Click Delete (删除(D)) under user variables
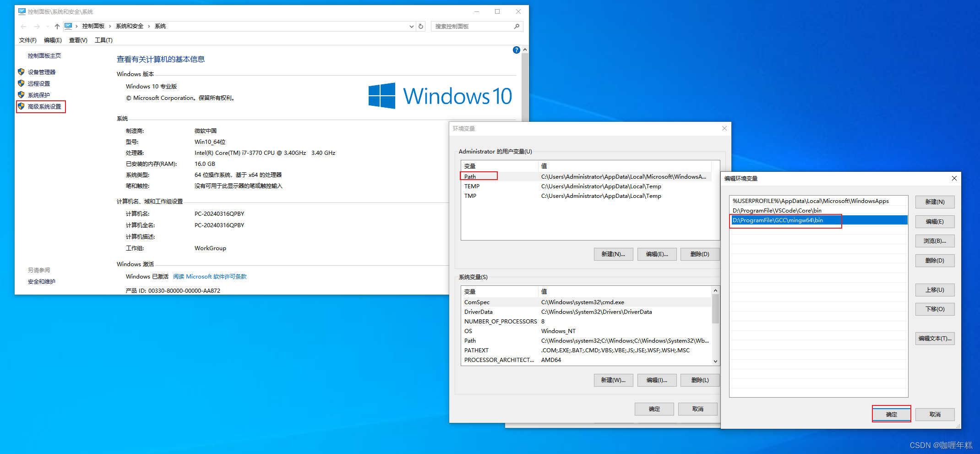The width and height of the screenshot is (980, 454). pos(700,254)
